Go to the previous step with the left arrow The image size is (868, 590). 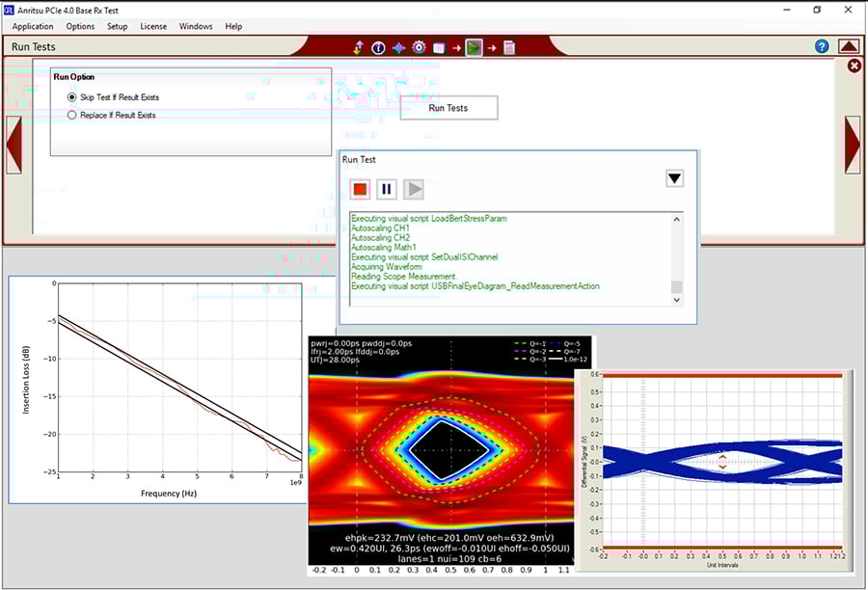point(14,145)
